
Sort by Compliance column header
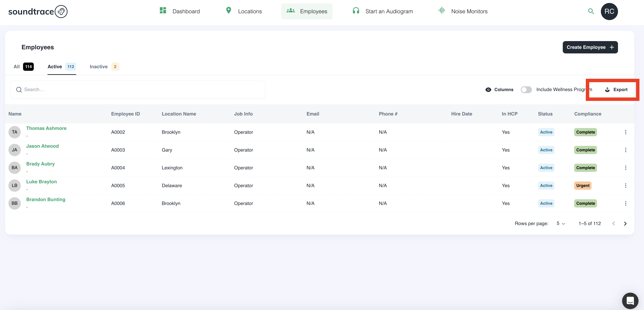pos(587,114)
